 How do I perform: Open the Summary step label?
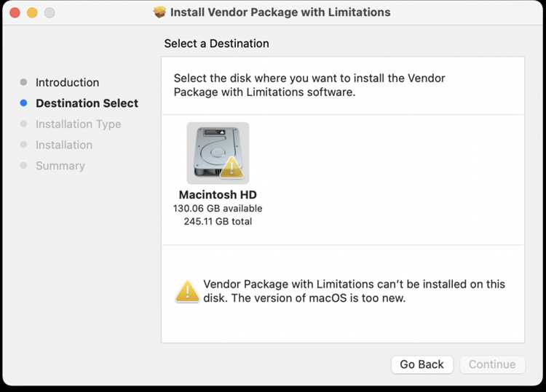(60, 166)
